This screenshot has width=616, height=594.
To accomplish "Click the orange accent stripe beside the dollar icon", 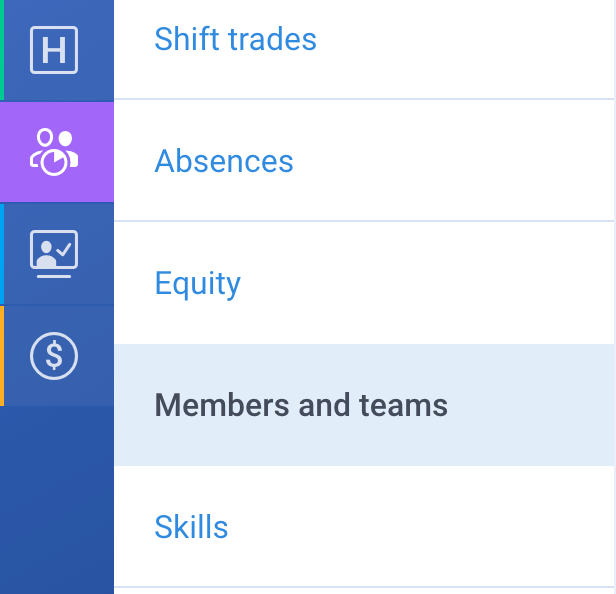I will tap(2, 356).
